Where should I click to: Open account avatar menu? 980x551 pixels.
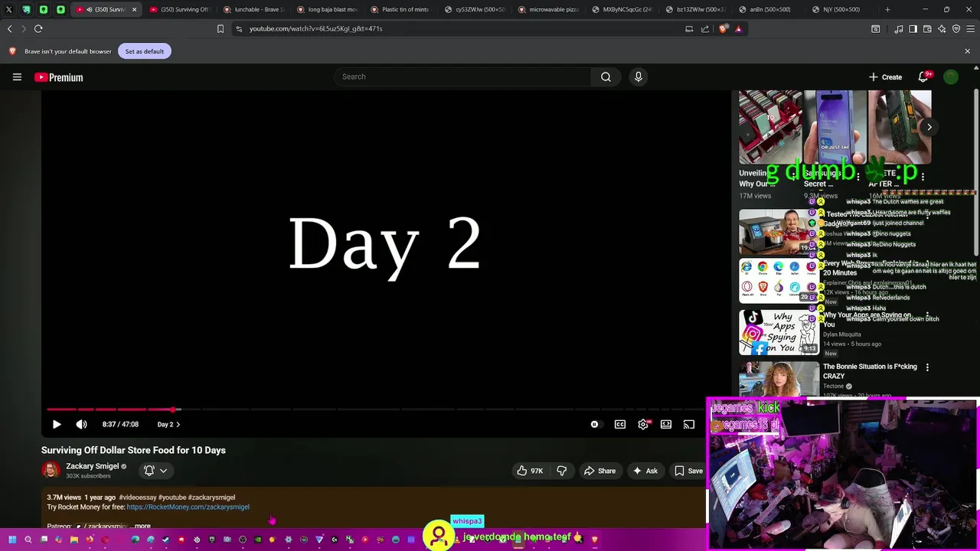951,77
